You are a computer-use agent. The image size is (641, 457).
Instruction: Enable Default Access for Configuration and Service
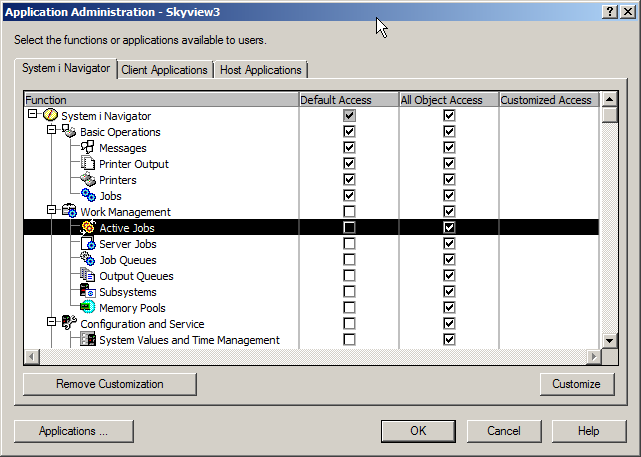[x=349, y=323]
